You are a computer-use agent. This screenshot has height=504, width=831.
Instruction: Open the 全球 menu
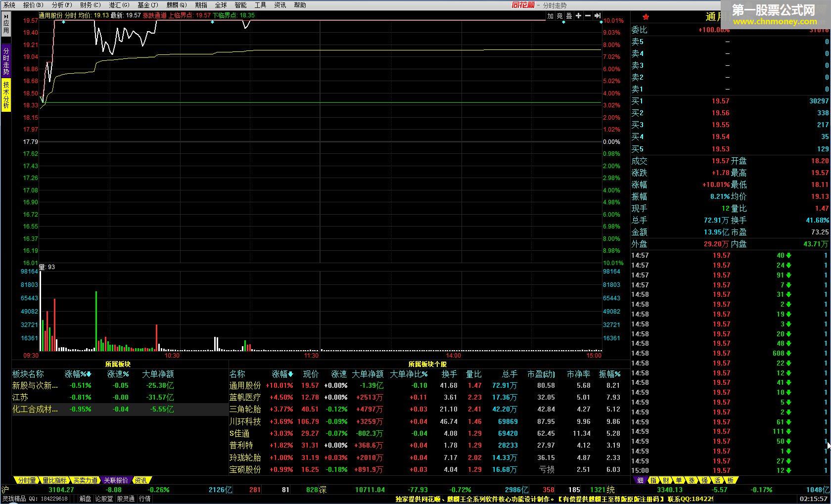pyautogui.click(x=221, y=5)
